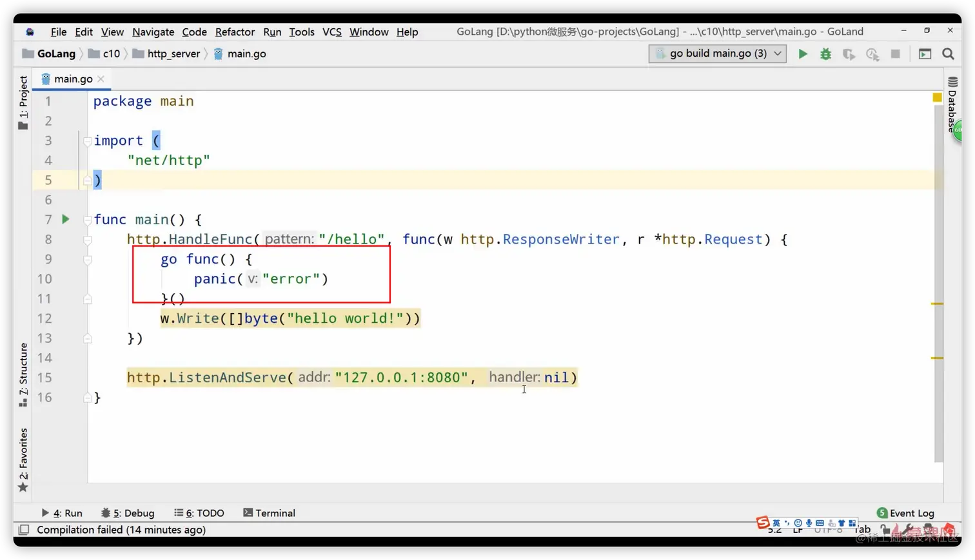Image resolution: width=975 pixels, height=560 pixels.
Task: Open the 5: Debug tool window
Action: click(x=128, y=513)
